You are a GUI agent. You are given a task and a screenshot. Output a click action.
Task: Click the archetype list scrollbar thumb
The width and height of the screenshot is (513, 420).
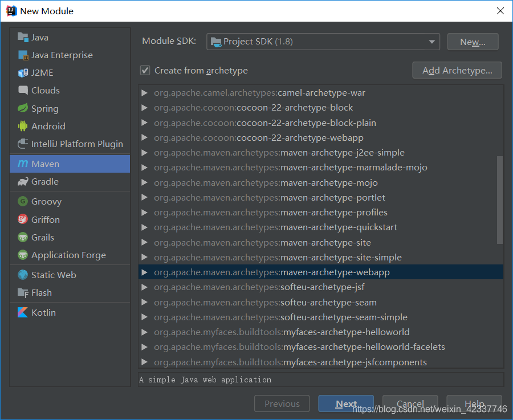pyautogui.click(x=499, y=200)
